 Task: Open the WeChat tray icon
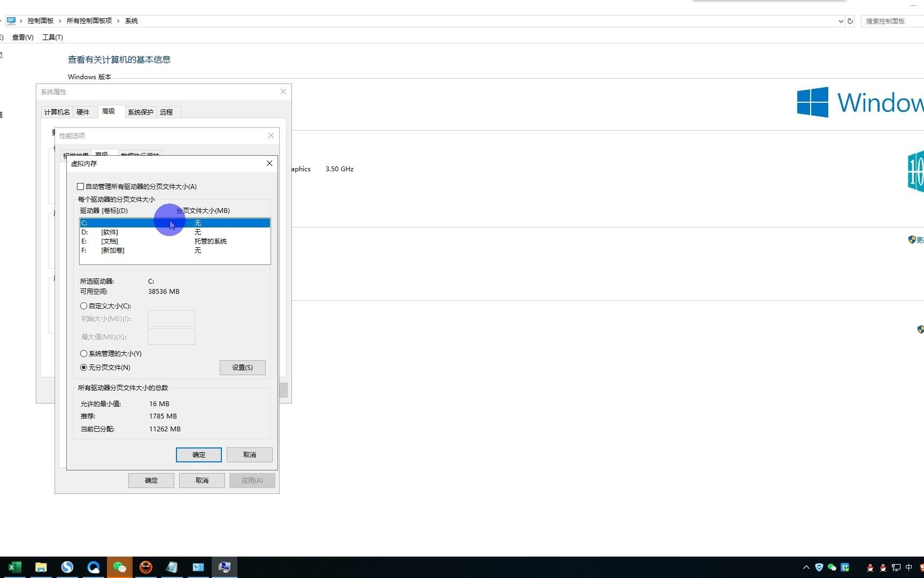point(832,567)
